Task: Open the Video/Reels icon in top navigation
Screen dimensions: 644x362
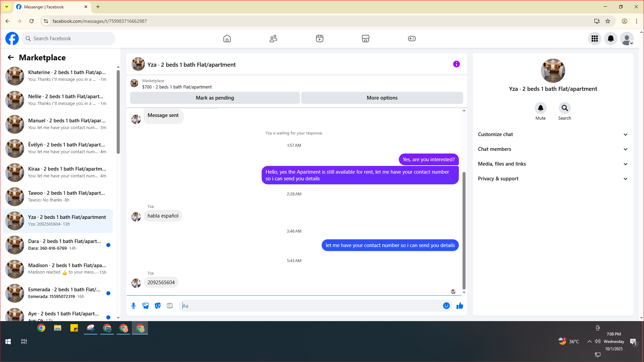Action: pos(320,39)
